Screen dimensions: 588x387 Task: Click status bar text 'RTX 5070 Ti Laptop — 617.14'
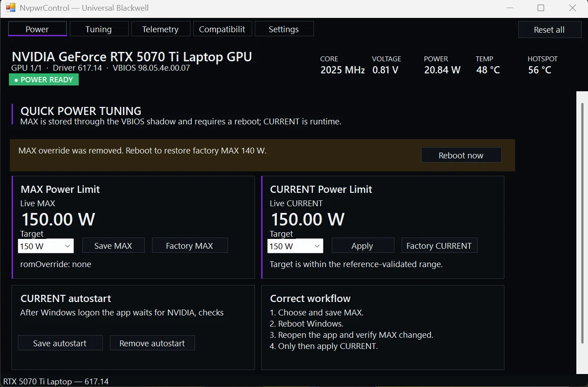56,382
